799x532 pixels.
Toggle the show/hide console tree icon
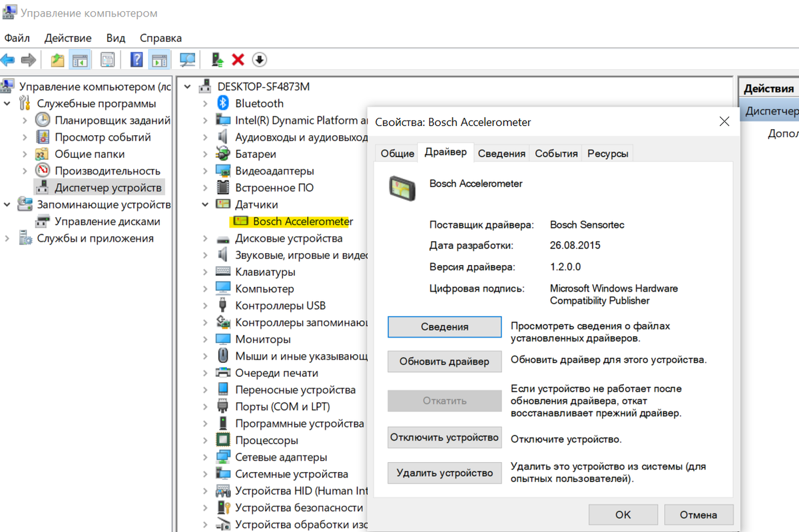point(80,60)
